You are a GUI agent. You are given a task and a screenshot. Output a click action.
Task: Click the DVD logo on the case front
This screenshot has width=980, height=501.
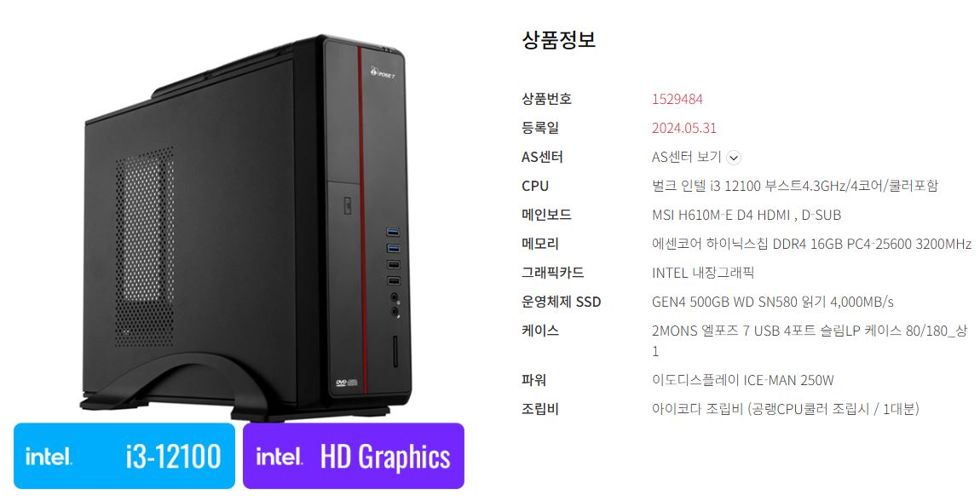346,383
